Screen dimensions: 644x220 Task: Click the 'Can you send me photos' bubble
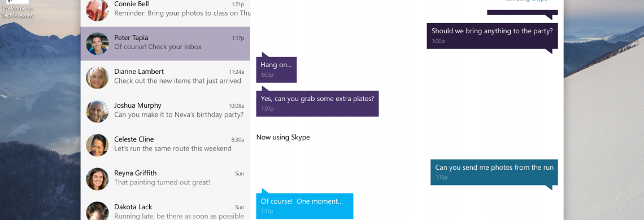click(x=494, y=172)
